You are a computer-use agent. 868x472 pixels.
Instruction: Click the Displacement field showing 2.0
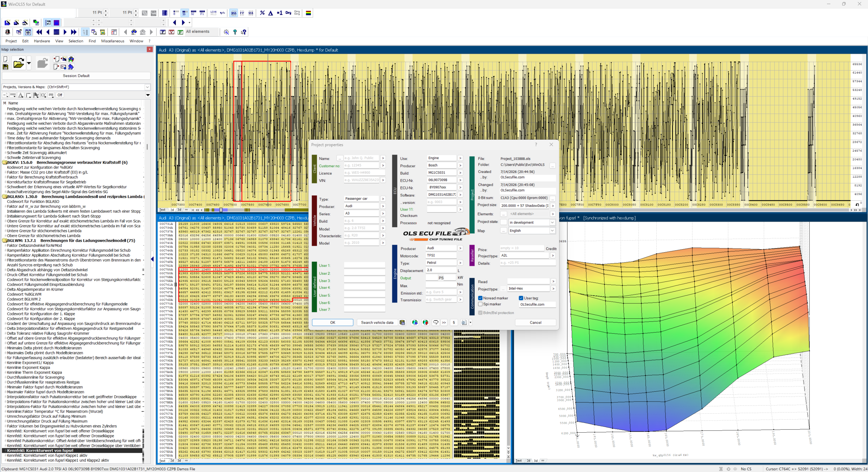(x=441, y=270)
